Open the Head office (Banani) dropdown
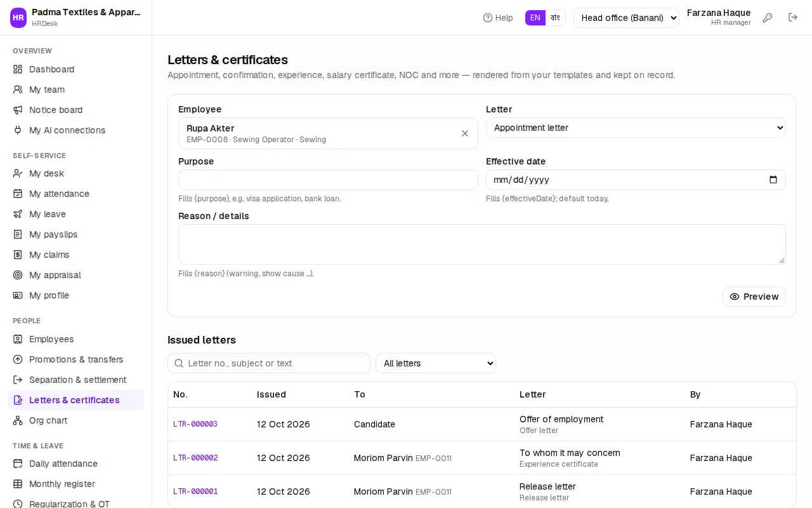 click(626, 18)
